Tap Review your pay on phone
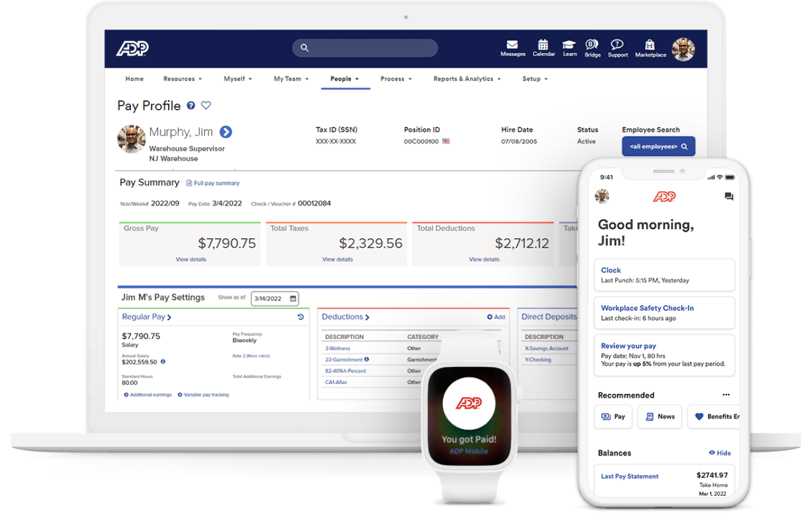The height and width of the screenshot is (514, 812). (664, 355)
